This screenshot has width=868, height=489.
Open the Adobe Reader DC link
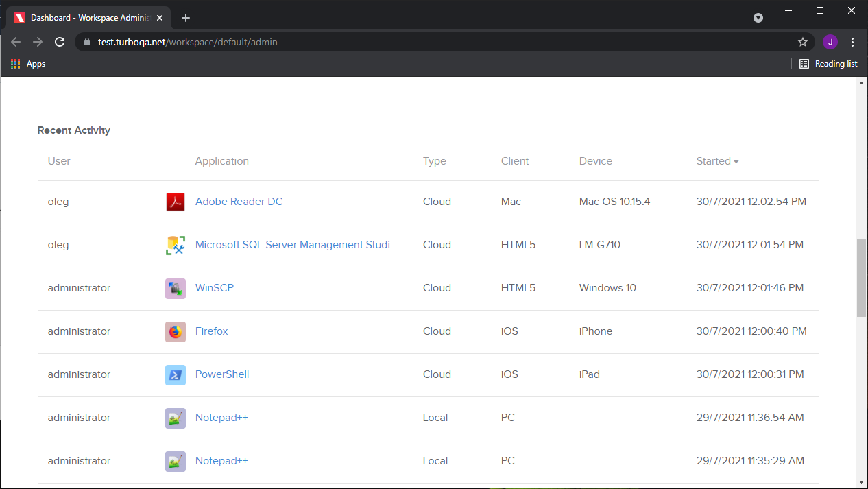click(x=239, y=202)
